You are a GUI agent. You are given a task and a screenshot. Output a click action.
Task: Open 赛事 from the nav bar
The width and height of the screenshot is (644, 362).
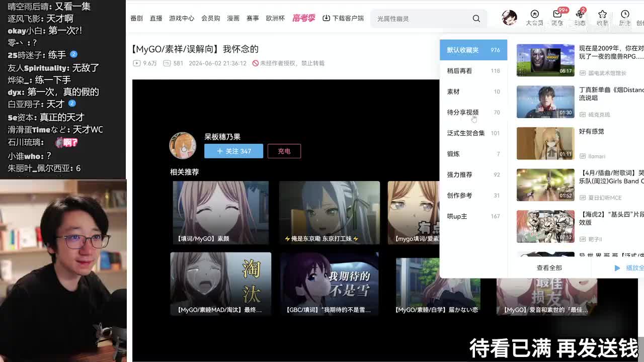point(253,18)
